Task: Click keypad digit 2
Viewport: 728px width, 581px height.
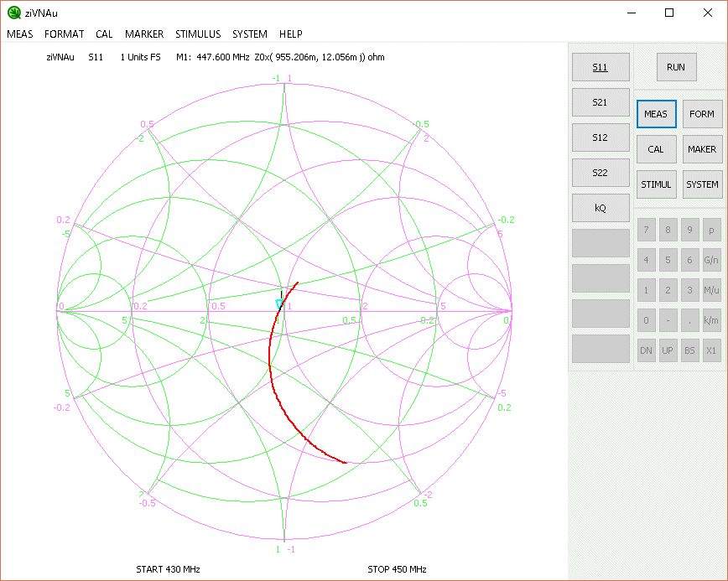Action: [x=668, y=290]
